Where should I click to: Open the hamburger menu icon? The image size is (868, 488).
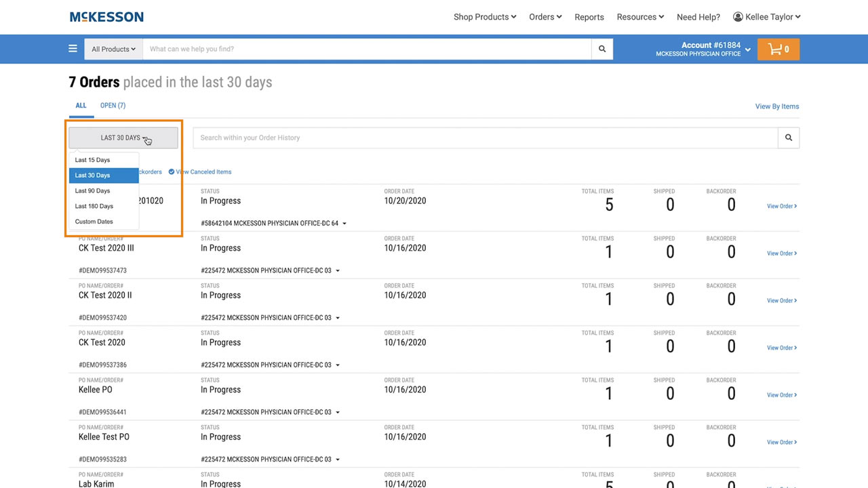(73, 49)
